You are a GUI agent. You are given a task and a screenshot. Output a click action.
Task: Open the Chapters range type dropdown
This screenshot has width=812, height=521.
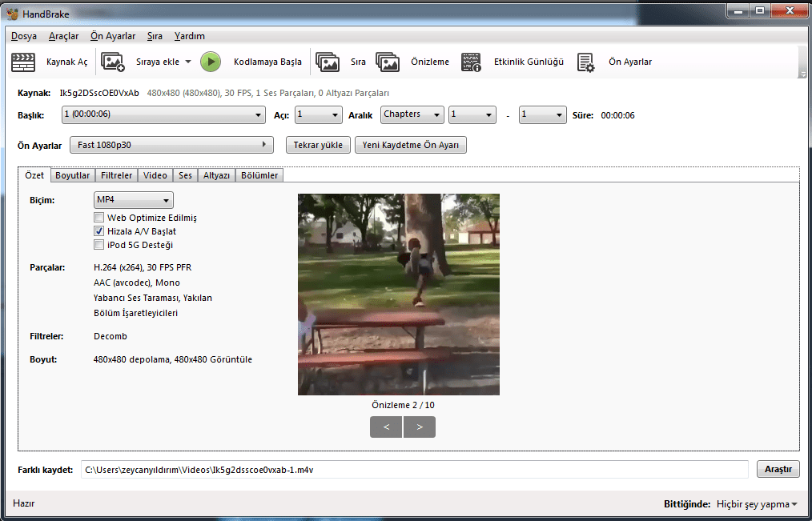point(412,115)
